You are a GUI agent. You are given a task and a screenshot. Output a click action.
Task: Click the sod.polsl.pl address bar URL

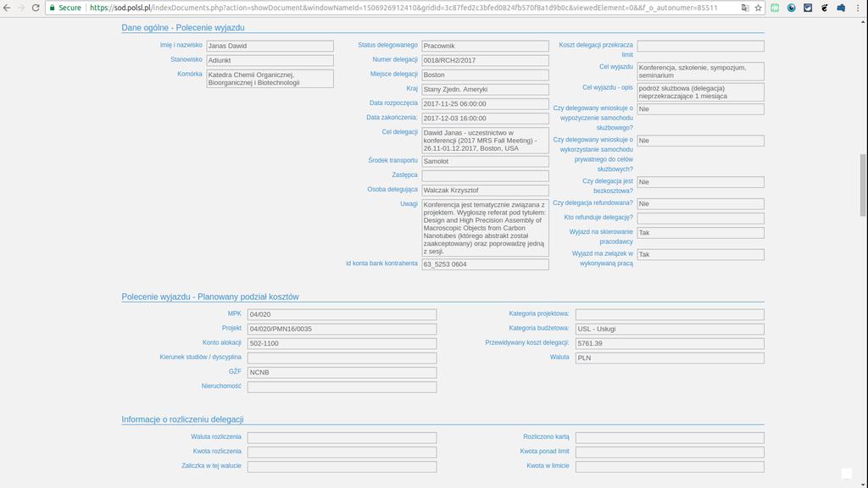403,8
